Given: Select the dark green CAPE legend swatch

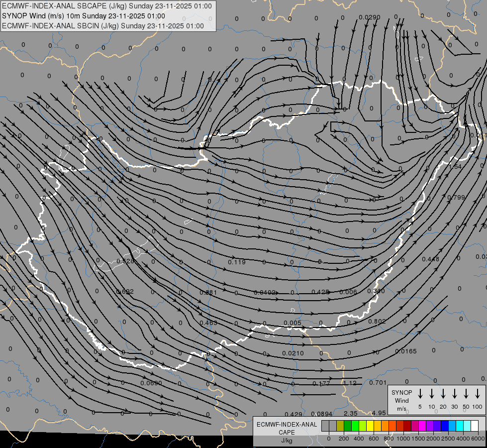Looking at the screenshot, I should 348,426.
